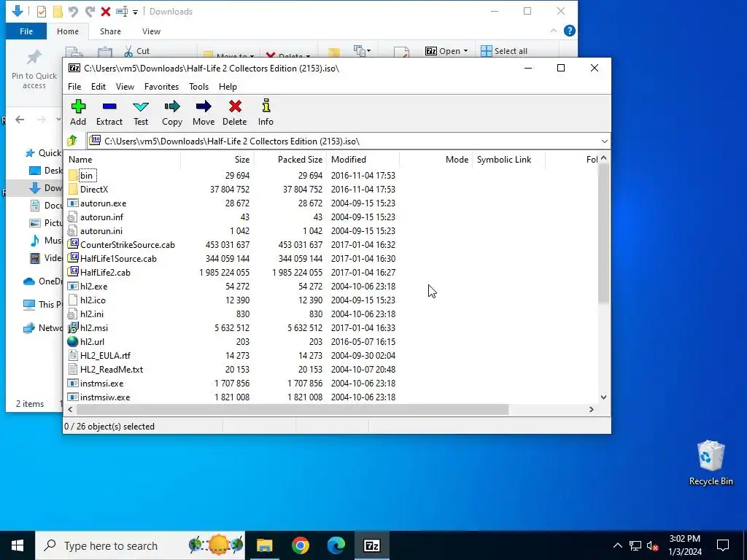Open the Windows Start menu
Screen dimensions: 747x560
[x=18, y=545]
